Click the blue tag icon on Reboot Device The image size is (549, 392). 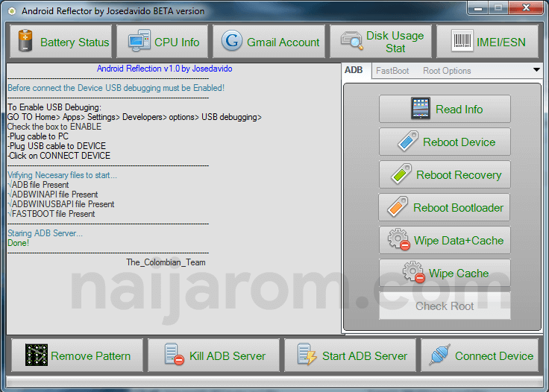click(x=408, y=141)
